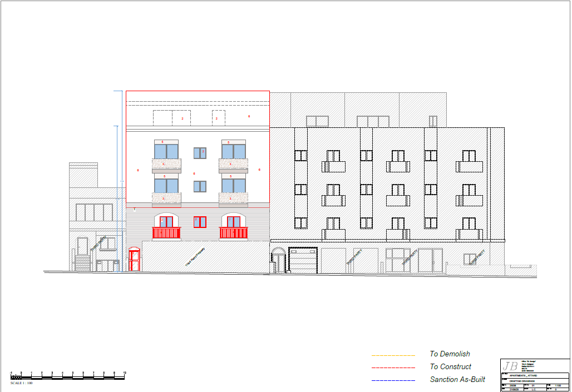Click the "SCALE 1 : 100" text
572x392 pixels.
tap(22, 383)
